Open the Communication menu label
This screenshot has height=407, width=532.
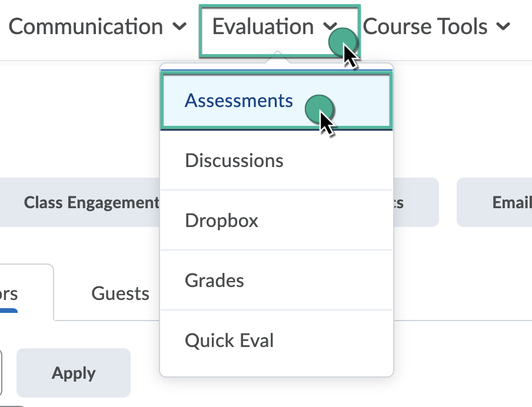click(x=86, y=27)
